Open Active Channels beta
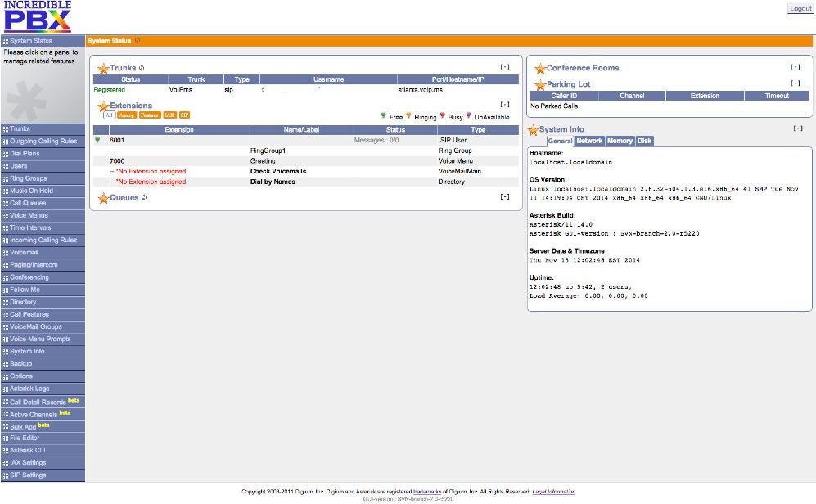 [43, 414]
